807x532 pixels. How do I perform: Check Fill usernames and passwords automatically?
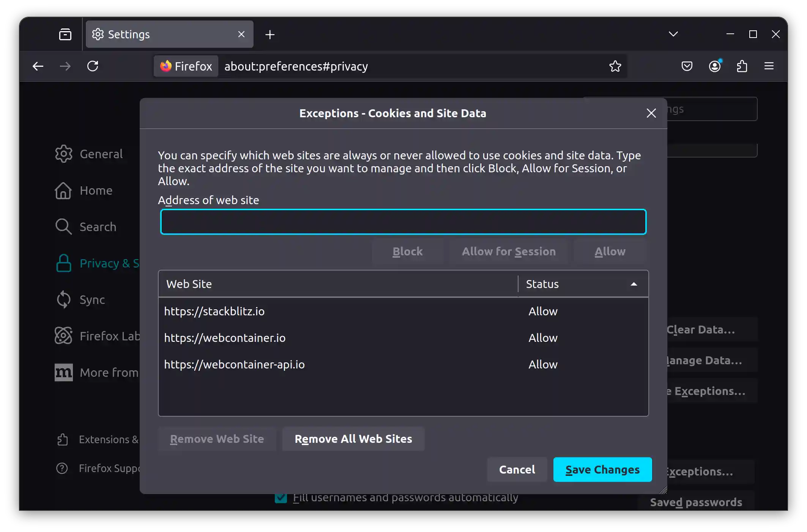click(281, 497)
